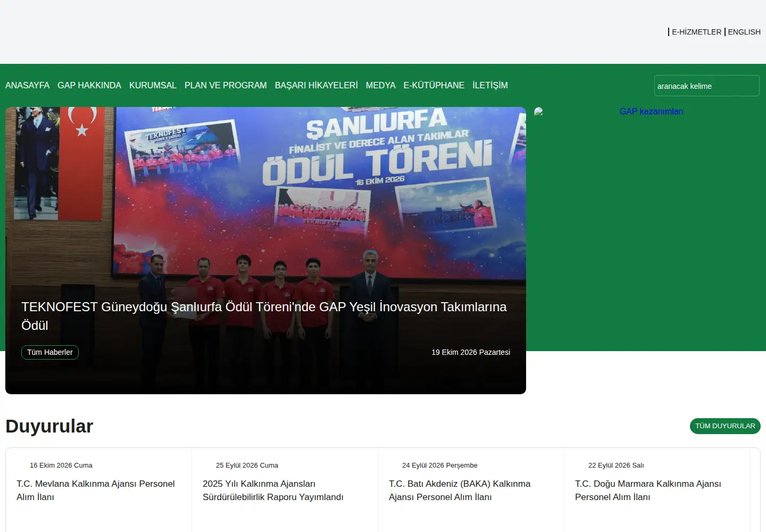766x532 pixels.
Task: Open Batı Akdeniz (BAKA) Personel Alım İlanı
Action: [460, 490]
